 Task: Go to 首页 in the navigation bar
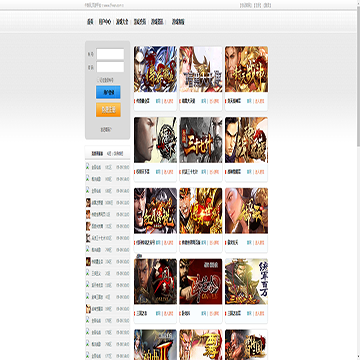click(x=90, y=22)
